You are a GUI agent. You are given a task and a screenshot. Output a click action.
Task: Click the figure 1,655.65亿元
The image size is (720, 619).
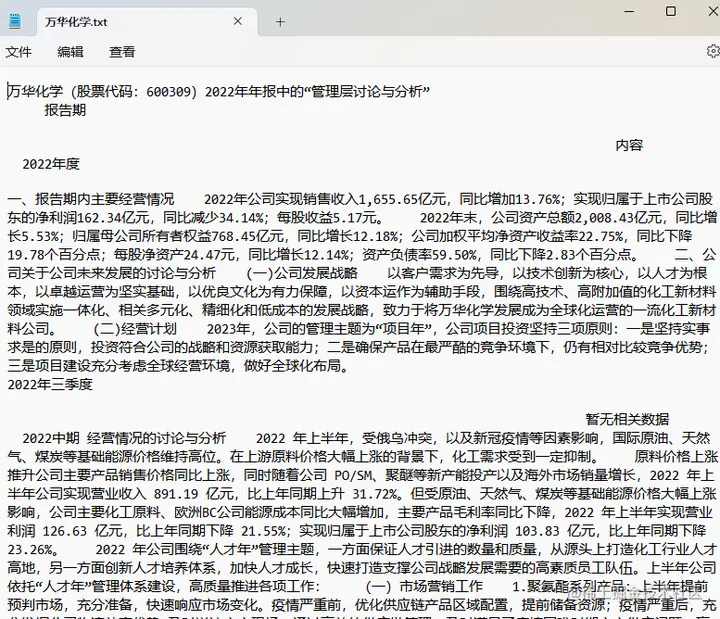coord(402,199)
